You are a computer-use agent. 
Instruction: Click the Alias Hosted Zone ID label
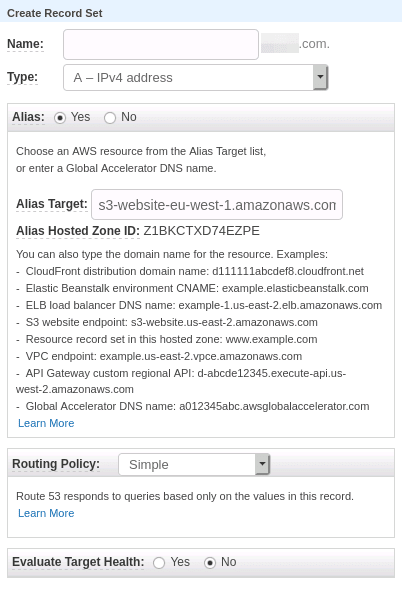pyautogui.click(x=78, y=231)
